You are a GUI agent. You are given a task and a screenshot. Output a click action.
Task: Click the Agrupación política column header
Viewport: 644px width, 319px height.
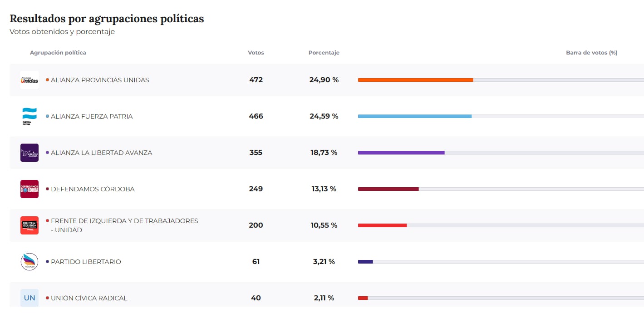58,53
